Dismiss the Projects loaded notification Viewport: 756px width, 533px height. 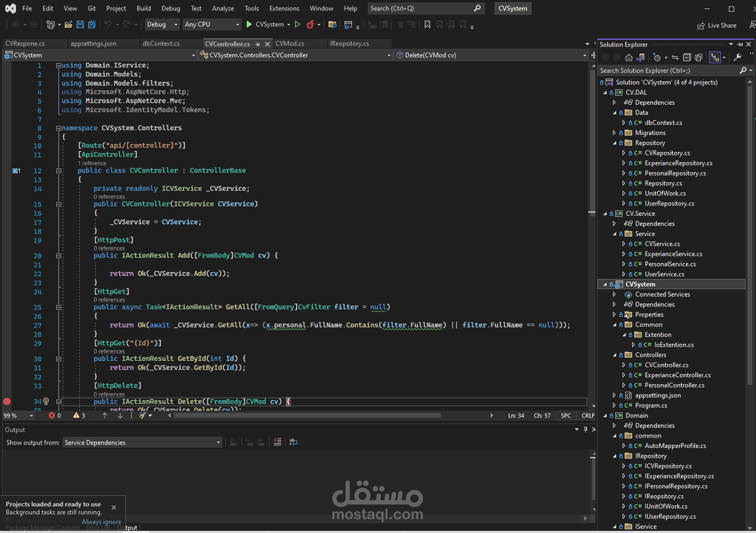click(x=114, y=507)
